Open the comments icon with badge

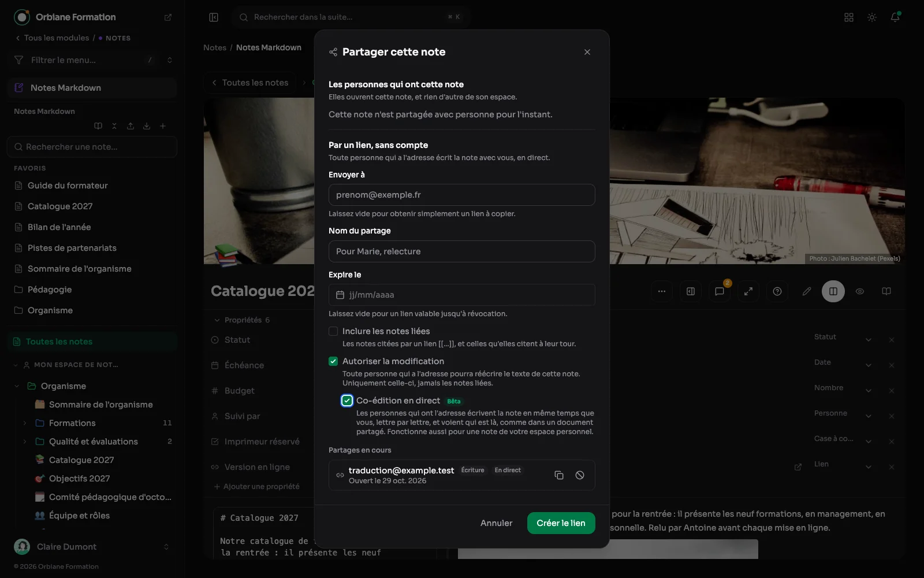(x=720, y=291)
